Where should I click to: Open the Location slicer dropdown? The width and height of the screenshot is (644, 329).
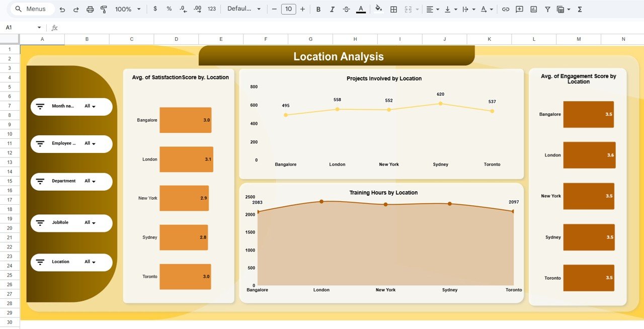coord(94,262)
